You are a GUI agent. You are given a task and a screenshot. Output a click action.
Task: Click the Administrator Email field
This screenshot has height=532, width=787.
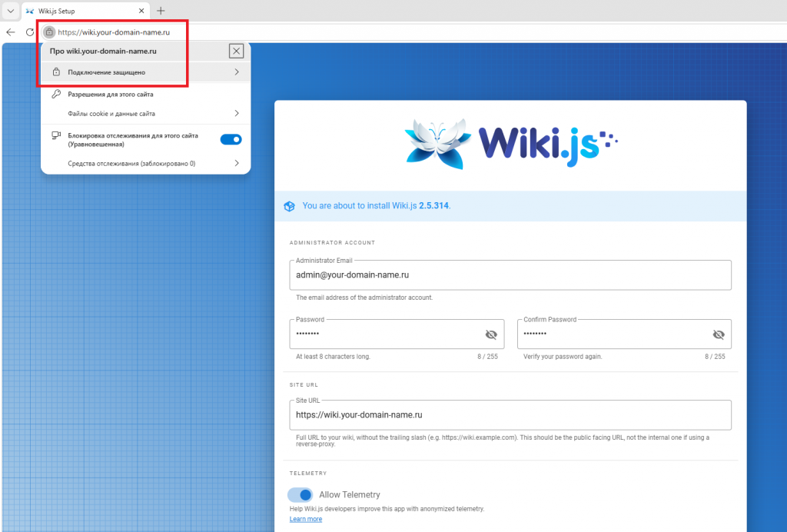pyautogui.click(x=510, y=275)
